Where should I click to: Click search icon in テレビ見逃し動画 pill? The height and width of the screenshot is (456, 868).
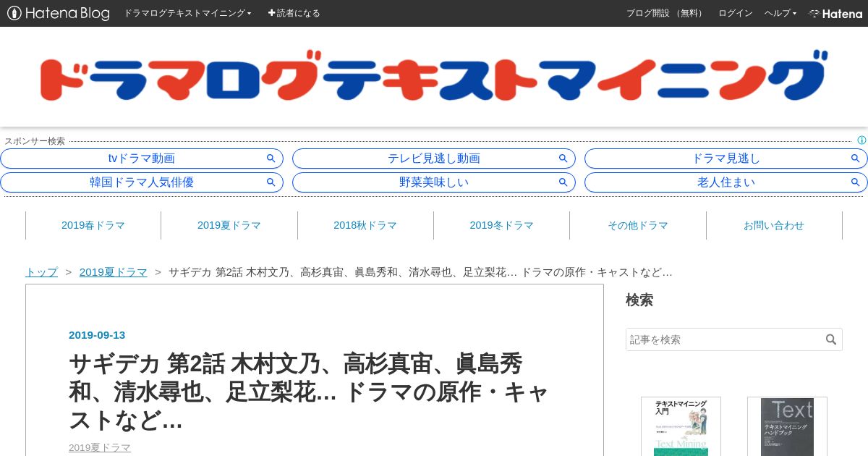[x=563, y=159]
